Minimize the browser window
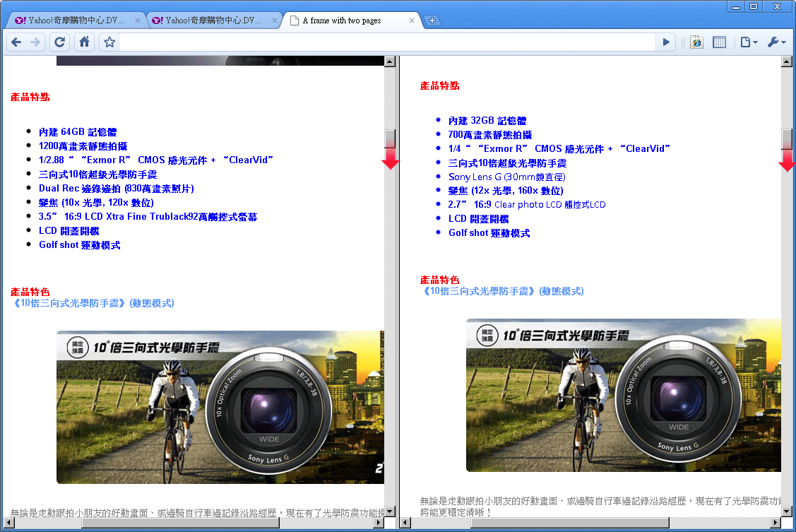 point(735,6)
